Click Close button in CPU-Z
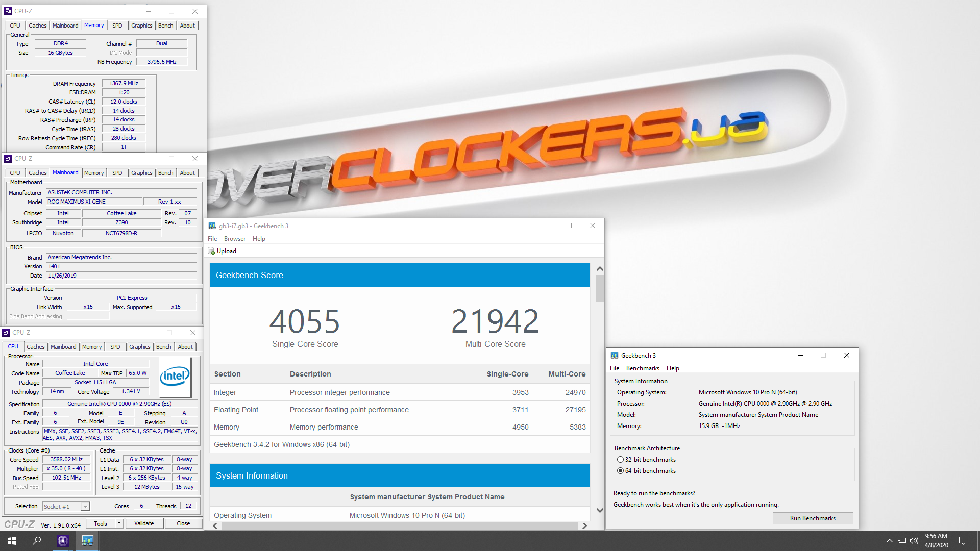 (183, 523)
